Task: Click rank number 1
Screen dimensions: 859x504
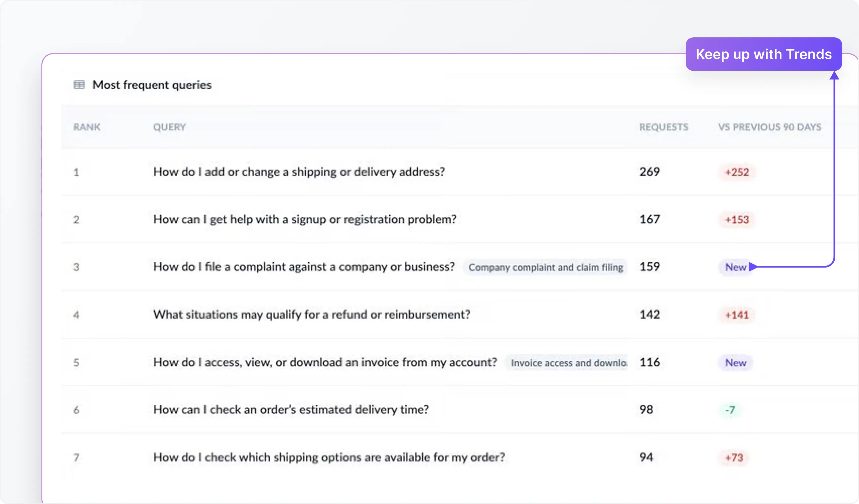Action: point(76,172)
